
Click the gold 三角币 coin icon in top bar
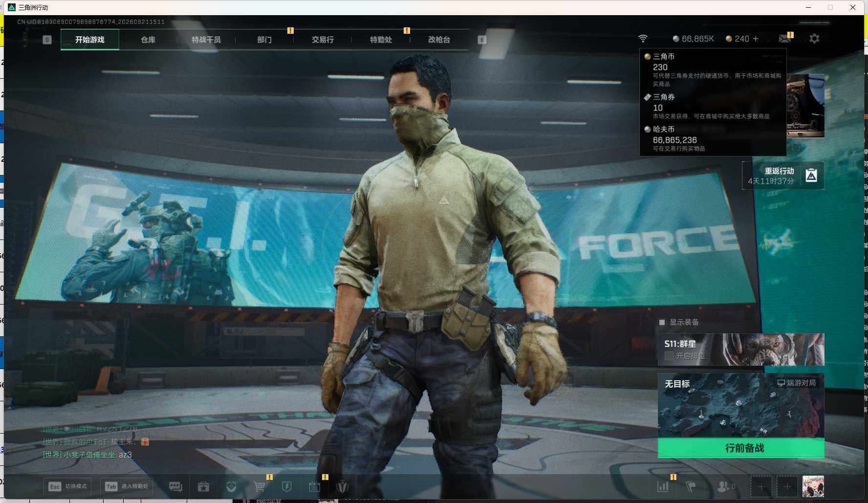pos(729,39)
